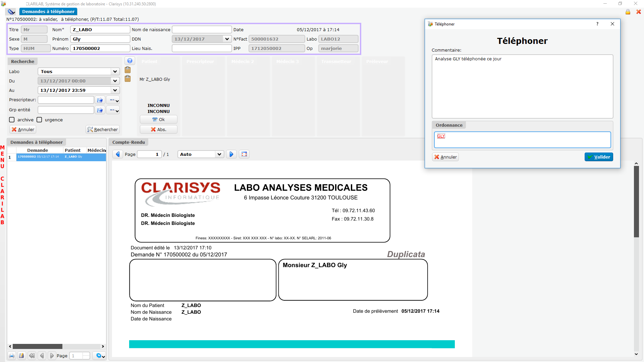Click the save-with-pencil icon in bottom toolbar
644x362 pixels.
coord(21,356)
